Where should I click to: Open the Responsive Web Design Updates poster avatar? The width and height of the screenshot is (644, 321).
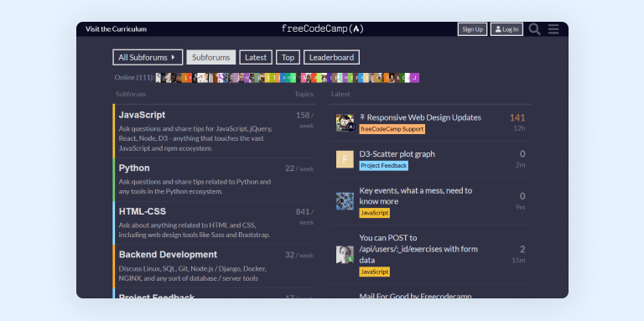[x=345, y=122]
